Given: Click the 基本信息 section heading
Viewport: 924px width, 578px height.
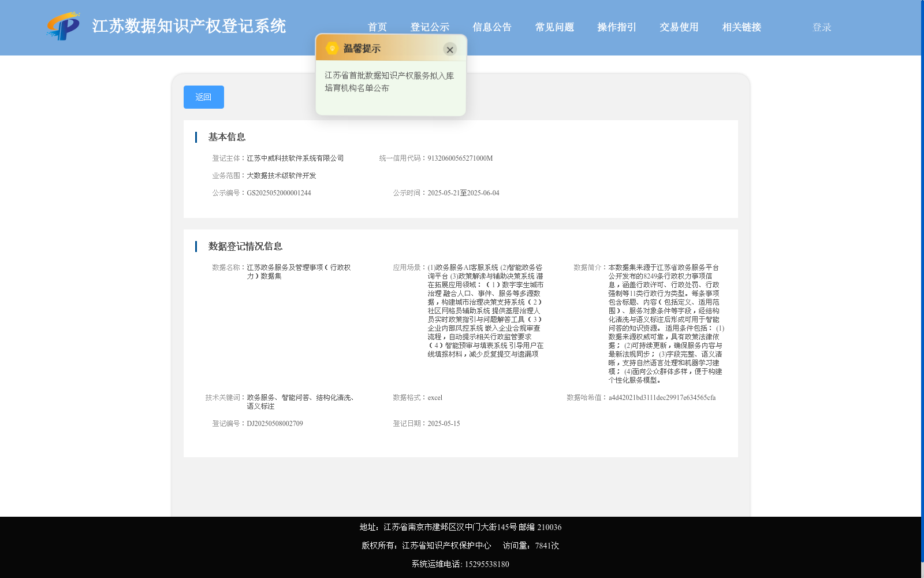Looking at the screenshot, I should coord(227,137).
